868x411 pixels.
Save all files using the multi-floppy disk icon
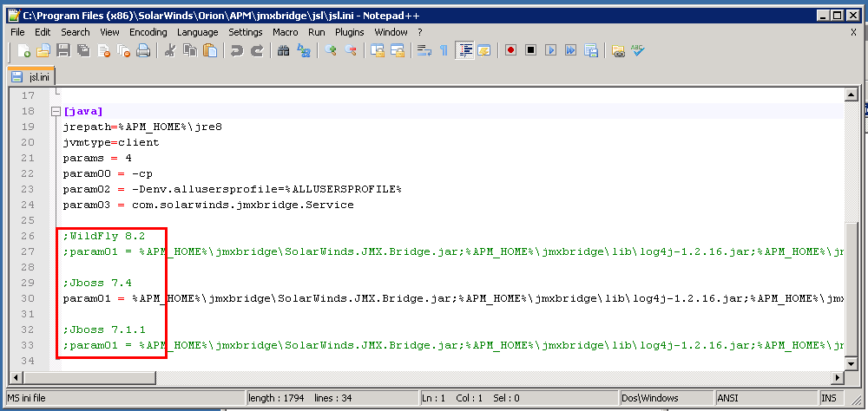[83, 51]
